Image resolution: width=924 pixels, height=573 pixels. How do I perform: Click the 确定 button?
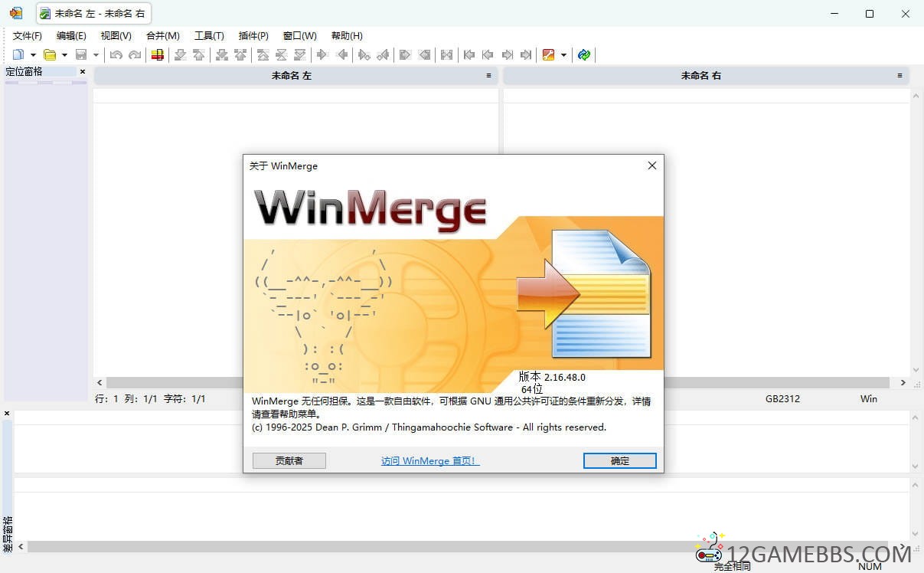[x=620, y=460]
